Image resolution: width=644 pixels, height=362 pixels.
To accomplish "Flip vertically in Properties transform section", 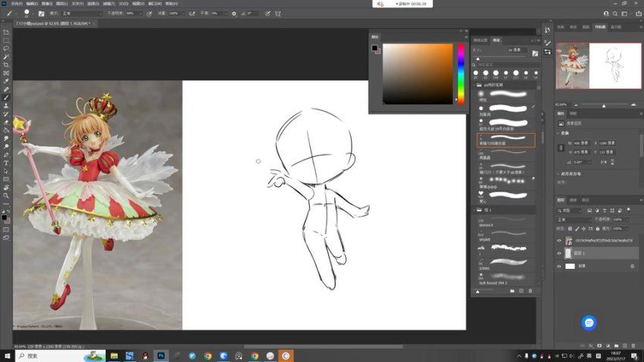I will pos(612,162).
